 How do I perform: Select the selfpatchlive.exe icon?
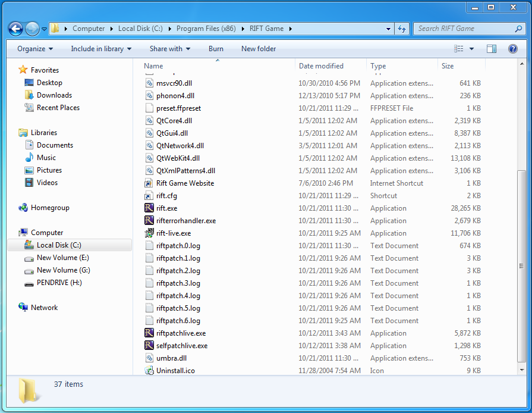point(149,345)
